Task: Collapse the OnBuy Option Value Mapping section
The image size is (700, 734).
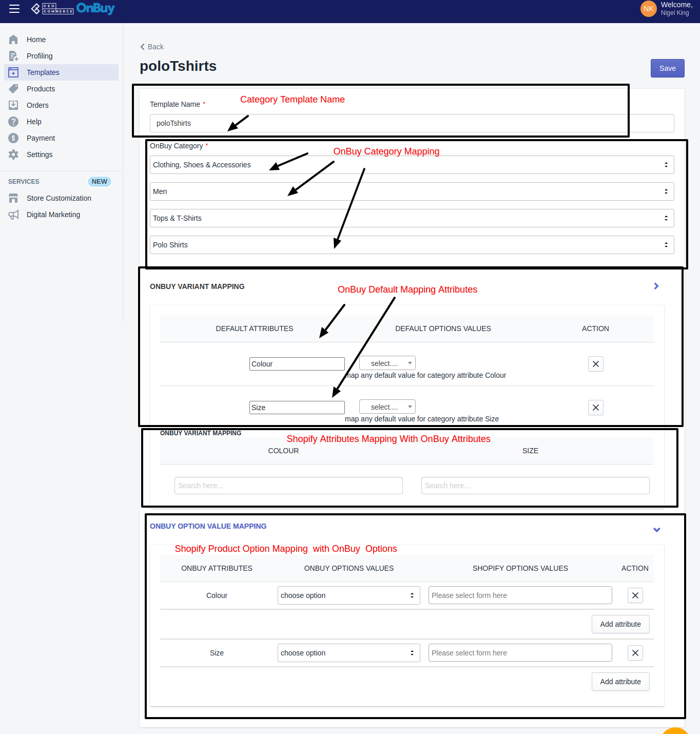Action: coord(656,530)
